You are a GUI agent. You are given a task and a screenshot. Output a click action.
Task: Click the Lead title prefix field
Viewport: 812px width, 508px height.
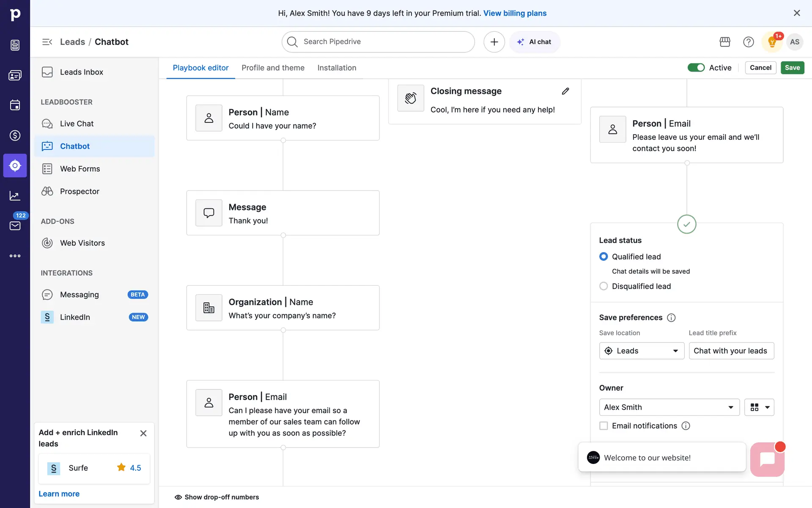[731, 351]
